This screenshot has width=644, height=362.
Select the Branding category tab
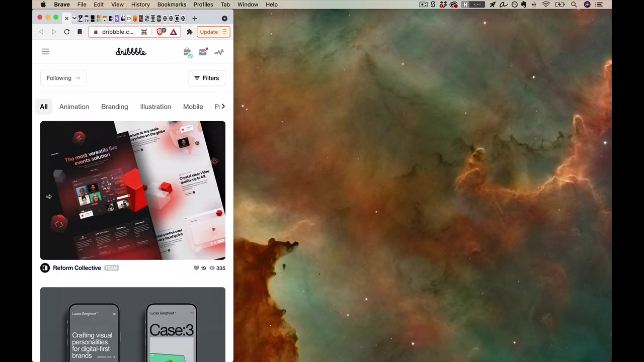pos(114,107)
